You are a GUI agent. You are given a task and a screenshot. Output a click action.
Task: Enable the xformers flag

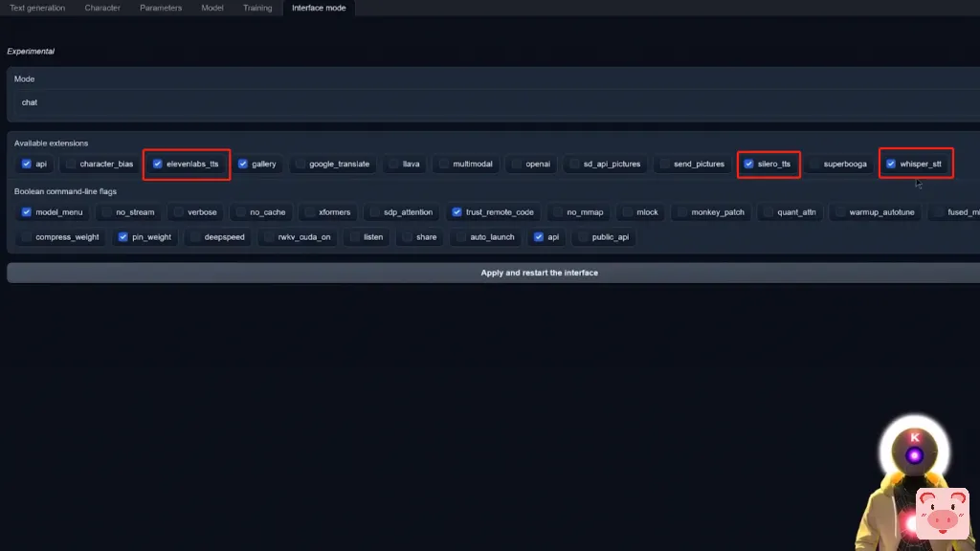point(309,212)
